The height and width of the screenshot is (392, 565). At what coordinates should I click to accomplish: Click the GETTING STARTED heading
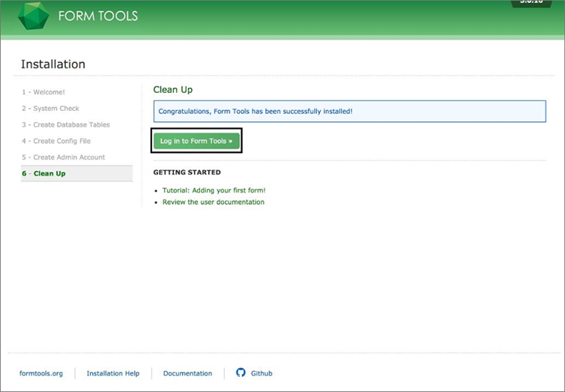point(187,172)
